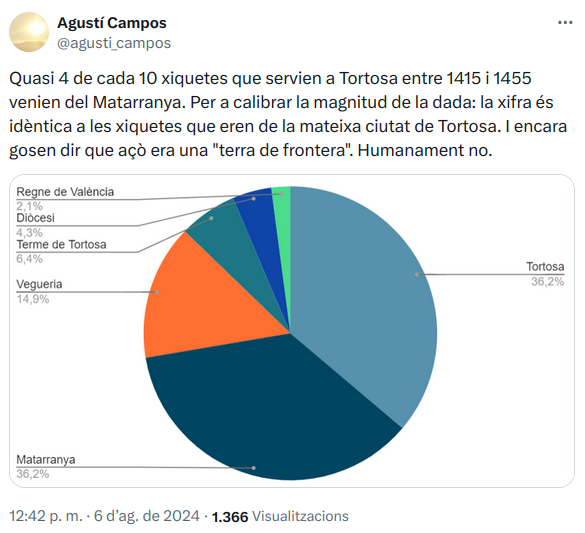
Task: Click the tweet timestamp 12:42 p. m.
Action: (x=46, y=516)
